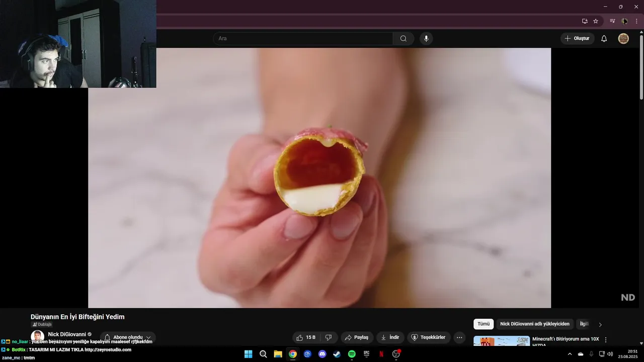Open the Minecraft'ı Bitiriyorum video thumbnail
644x362 pixels.
tap(502, 341)
